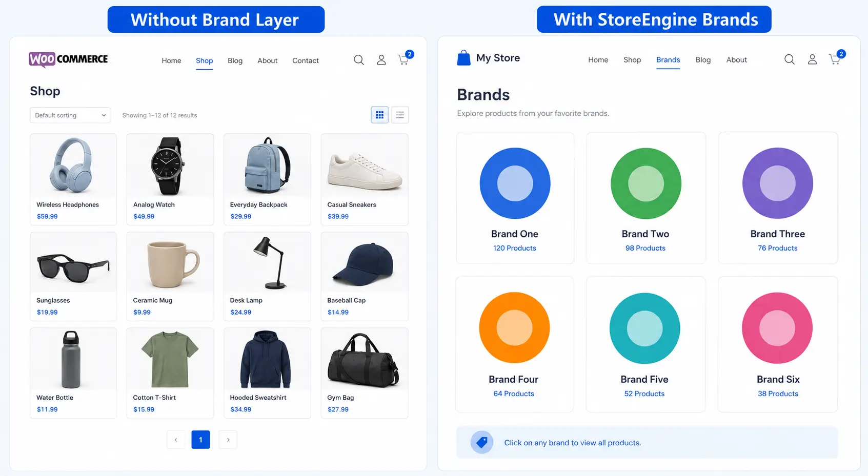868x476 pixels.
Task: Click 'Showing 1–12 of 12 results' text
Action: click(x=159, y=115)
